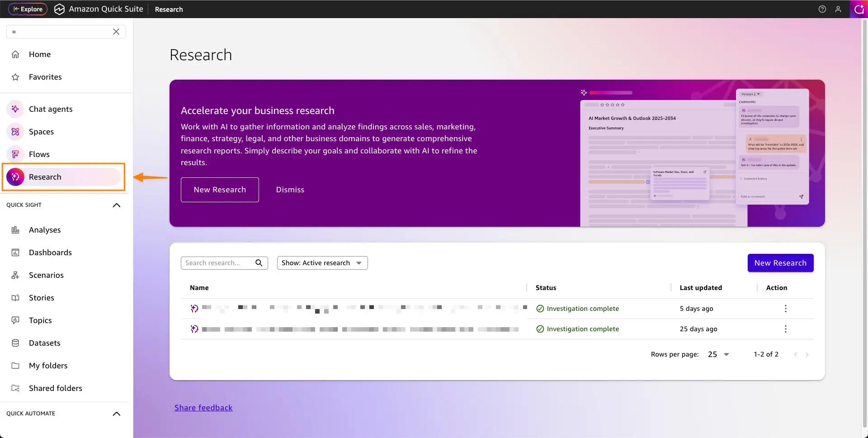Image resolution: width=868 pixels, height=438 pixels.
Task: Collapse the Quick Sight section
Action: coord(116,205)
